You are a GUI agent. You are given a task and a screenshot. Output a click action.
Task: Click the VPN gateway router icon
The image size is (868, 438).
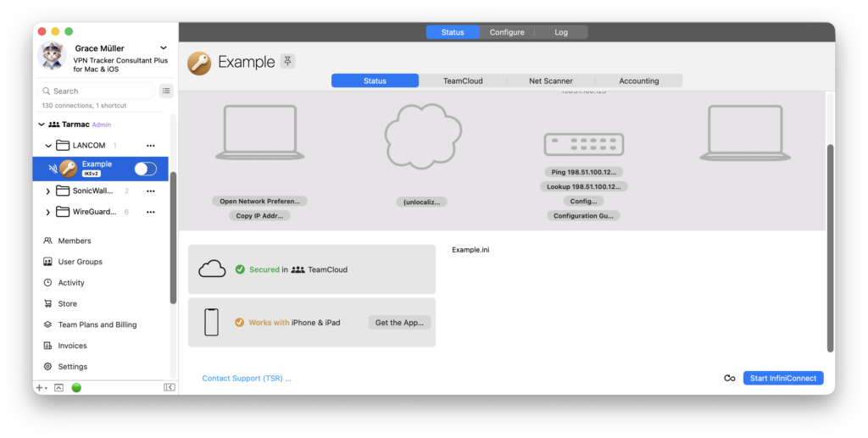(x=584, y=144)
